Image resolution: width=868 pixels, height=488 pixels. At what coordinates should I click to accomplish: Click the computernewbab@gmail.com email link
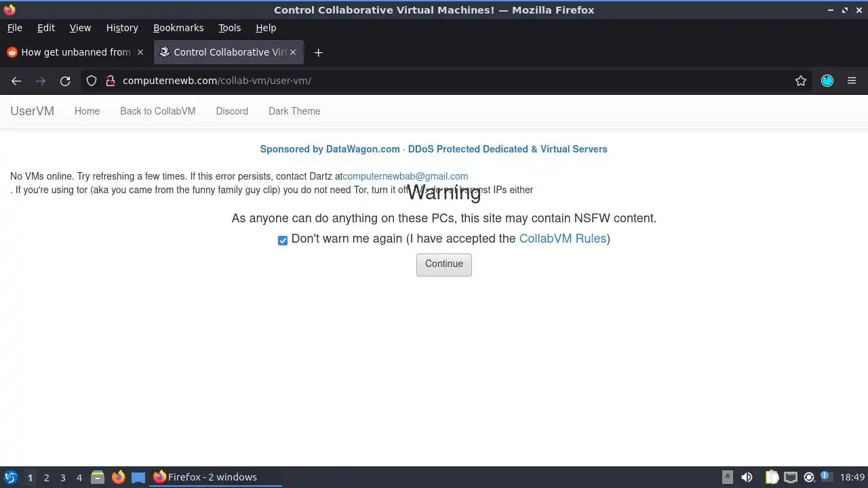405,176
